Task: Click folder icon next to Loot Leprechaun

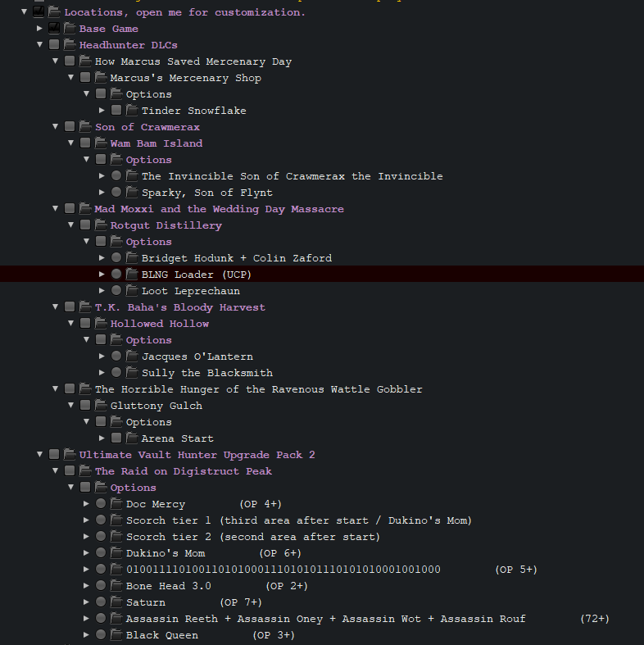Action: (x=132, y=291)
